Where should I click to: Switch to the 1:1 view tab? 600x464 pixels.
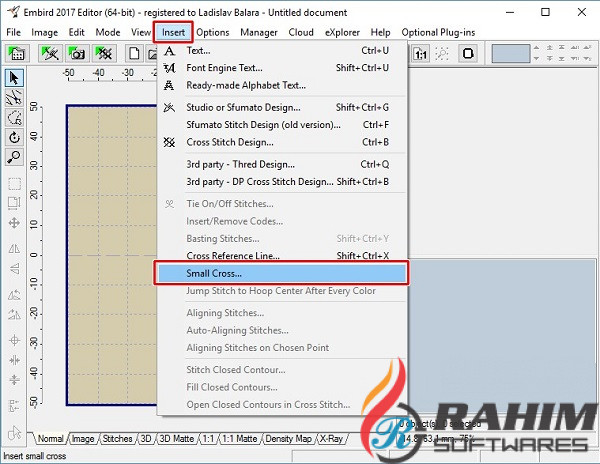[208, 439]
